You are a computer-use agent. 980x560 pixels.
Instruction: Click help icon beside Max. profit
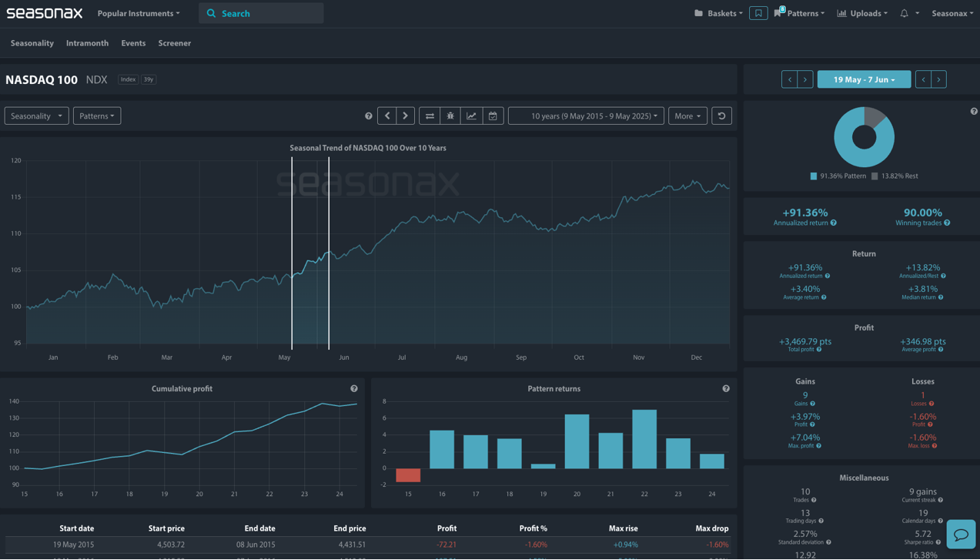tap(818, 446)
